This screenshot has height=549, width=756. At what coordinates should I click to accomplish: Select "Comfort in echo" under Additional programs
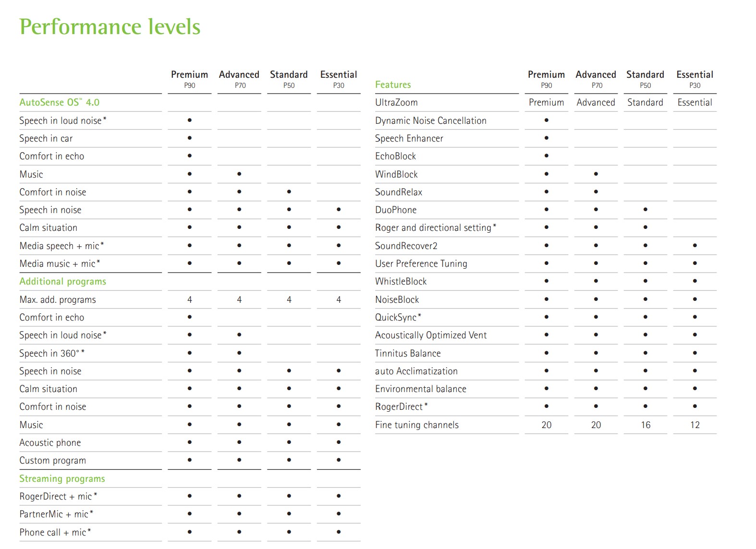tap(52, 317)
